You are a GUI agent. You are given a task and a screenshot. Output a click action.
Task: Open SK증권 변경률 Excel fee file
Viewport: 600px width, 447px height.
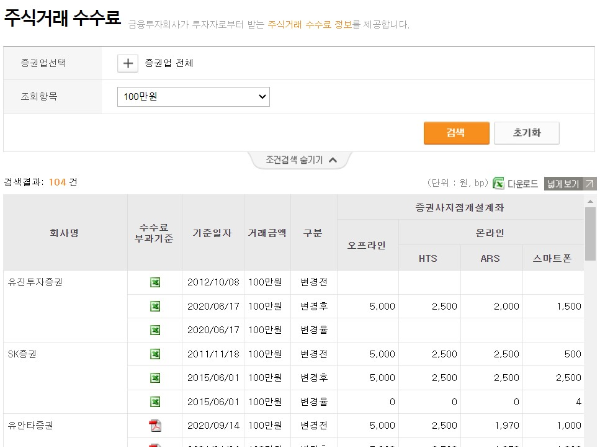point(155,402)
